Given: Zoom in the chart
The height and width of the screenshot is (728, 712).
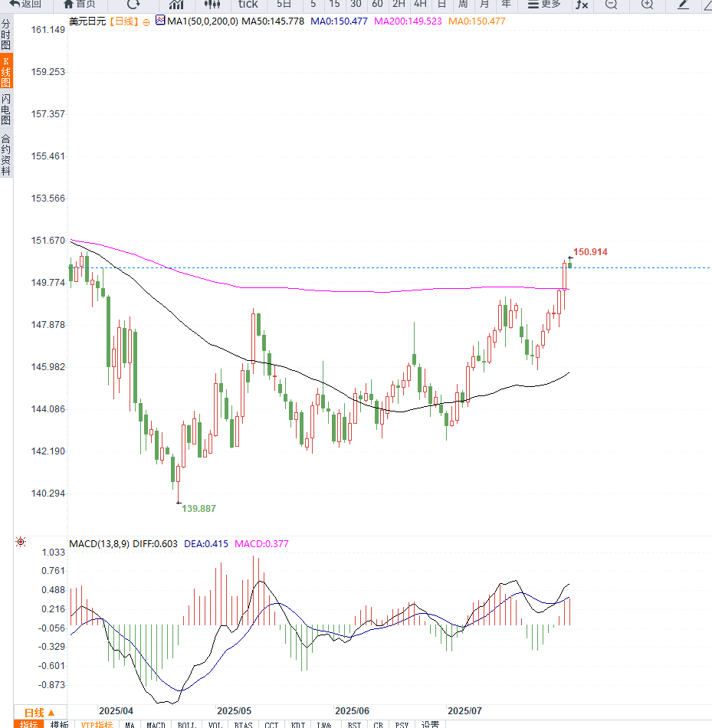Looking at the screenshot, I should 647,4.
